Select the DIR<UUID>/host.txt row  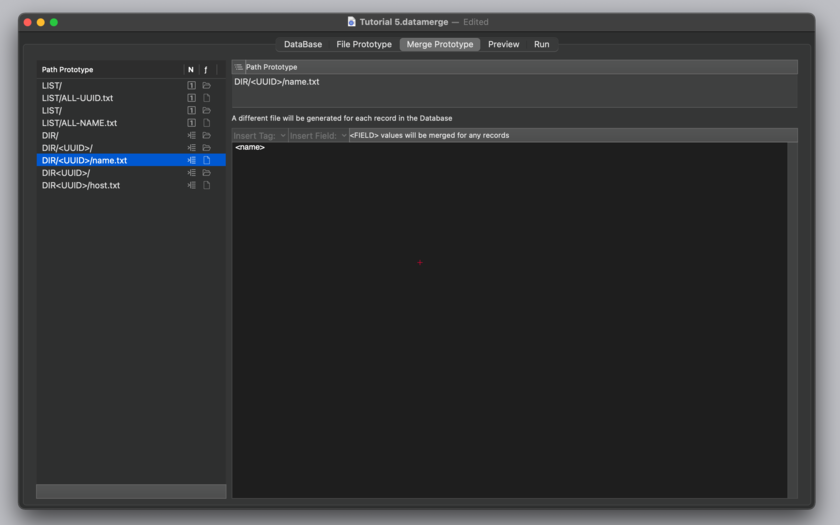(131, 185)
